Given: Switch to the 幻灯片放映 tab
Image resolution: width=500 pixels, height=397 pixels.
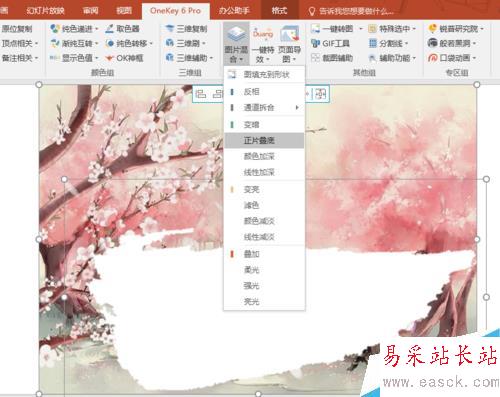Looking at the screenshot, I should (45, 11).
